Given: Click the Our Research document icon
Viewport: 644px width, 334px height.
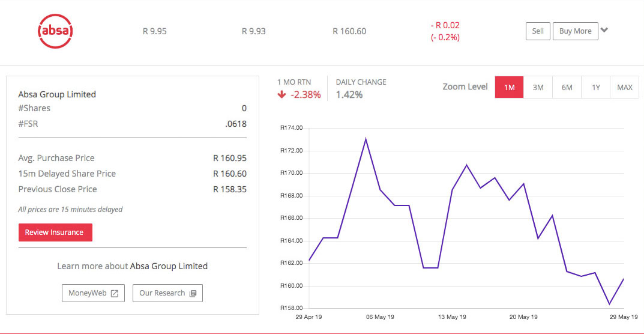Looking at the screenshot, I should 193,294.
